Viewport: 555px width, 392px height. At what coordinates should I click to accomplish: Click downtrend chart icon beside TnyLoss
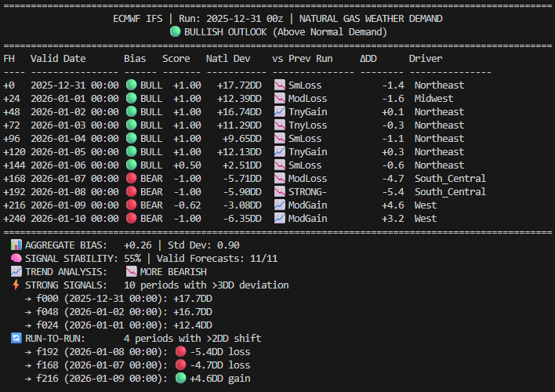click(x=280, y=125)
